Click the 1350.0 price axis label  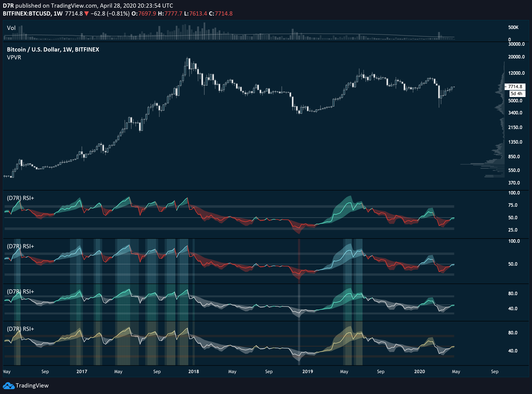coord(515,142)
